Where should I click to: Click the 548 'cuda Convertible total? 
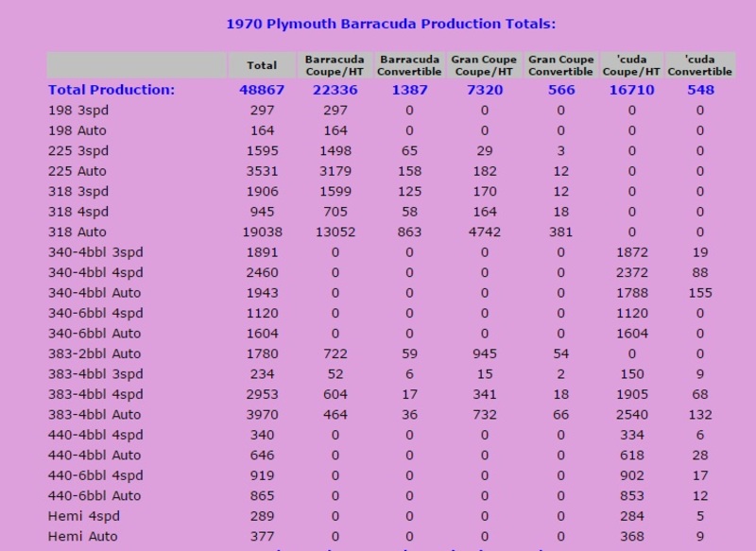coord(700,90)
